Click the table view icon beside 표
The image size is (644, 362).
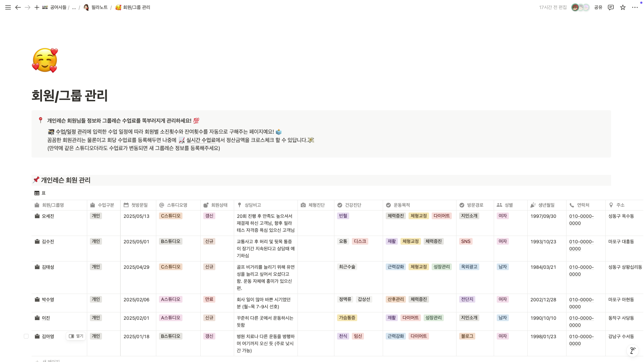point(37,193)
